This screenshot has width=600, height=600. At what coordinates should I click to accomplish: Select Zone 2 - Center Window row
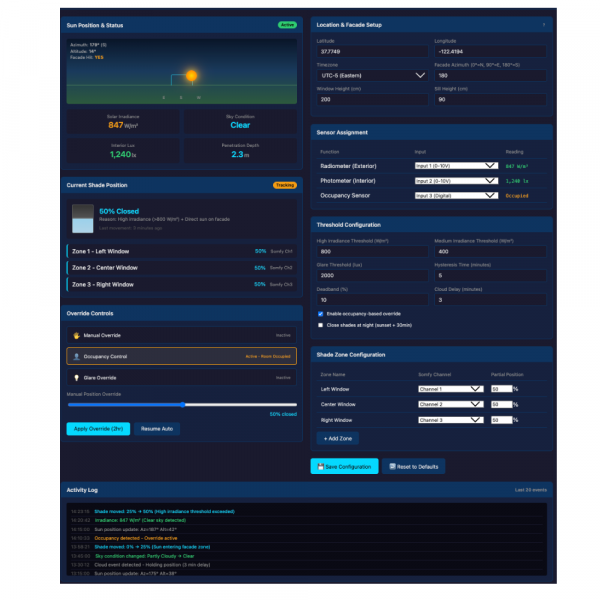pyautogui.click(x=181, y=268)
